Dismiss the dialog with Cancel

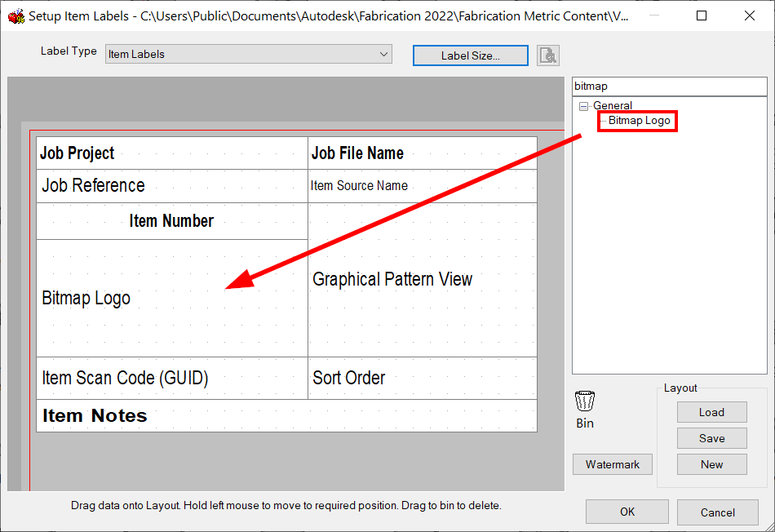coord(717,512)
